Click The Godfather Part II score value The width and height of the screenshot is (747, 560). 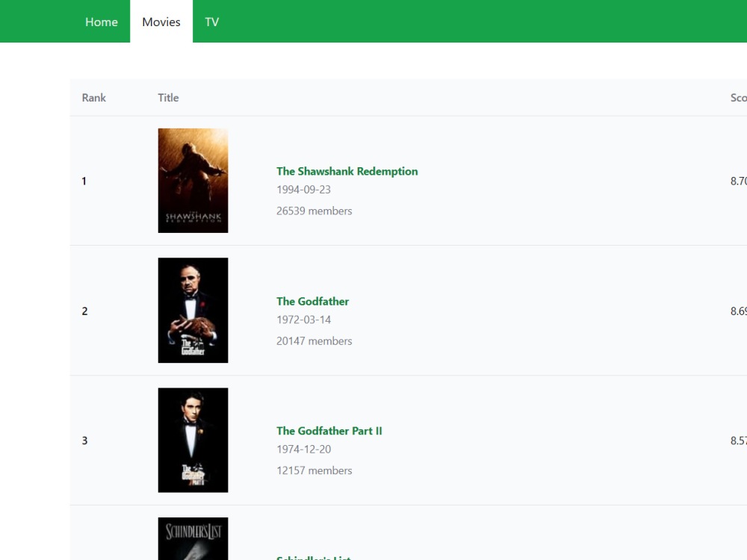[x=739, y=441]
